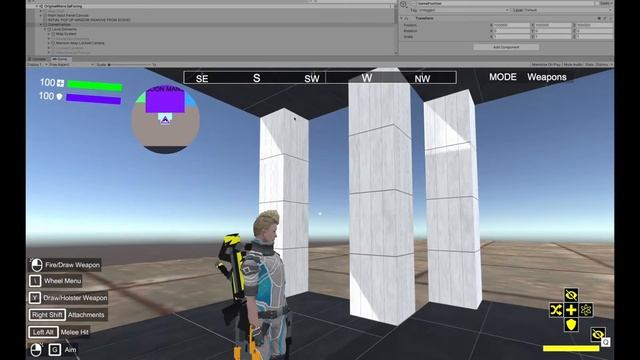Click the Fire/Draw Weapon hint label
The image size is (640, 360).
click(x=72, y=265)
